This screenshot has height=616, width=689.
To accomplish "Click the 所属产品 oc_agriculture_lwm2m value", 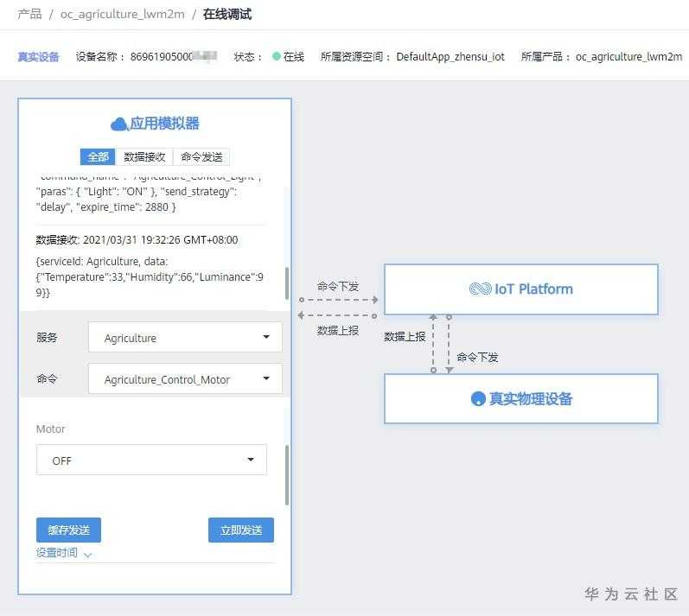I will (x=628, y=57).
